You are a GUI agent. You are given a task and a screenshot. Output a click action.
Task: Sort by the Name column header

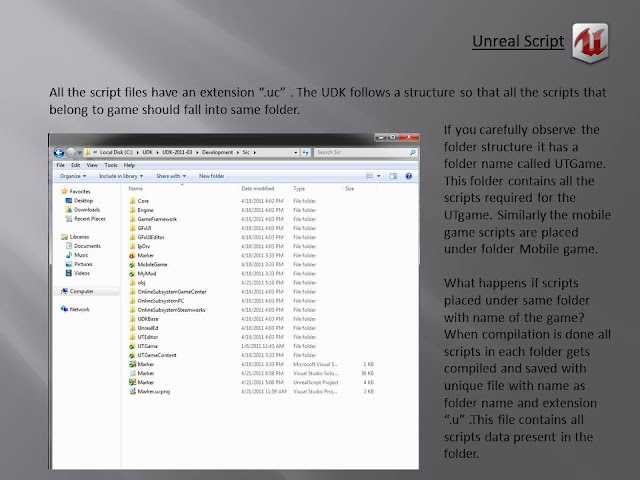(136, 189)
